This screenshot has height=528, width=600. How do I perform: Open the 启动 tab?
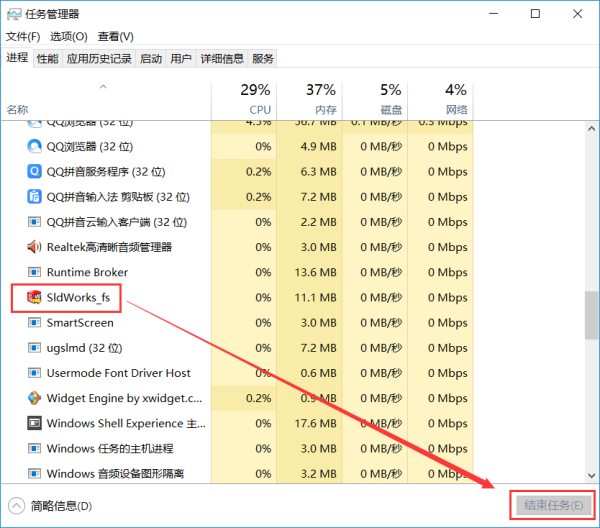151,59
